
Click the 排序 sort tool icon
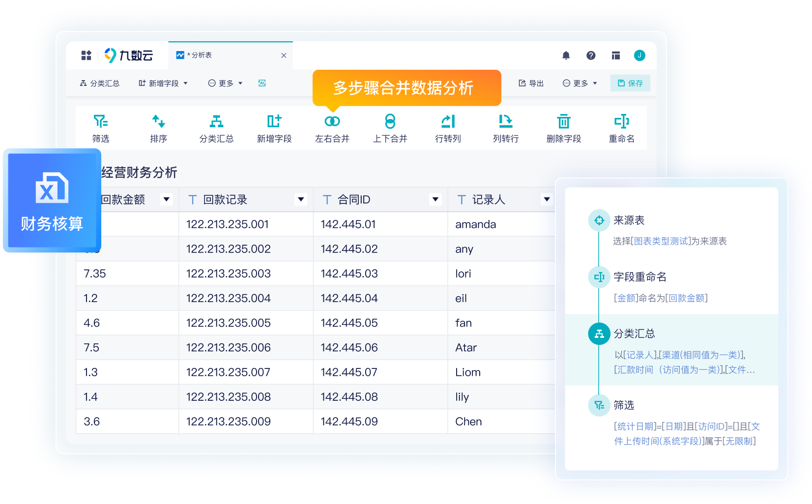158,122
